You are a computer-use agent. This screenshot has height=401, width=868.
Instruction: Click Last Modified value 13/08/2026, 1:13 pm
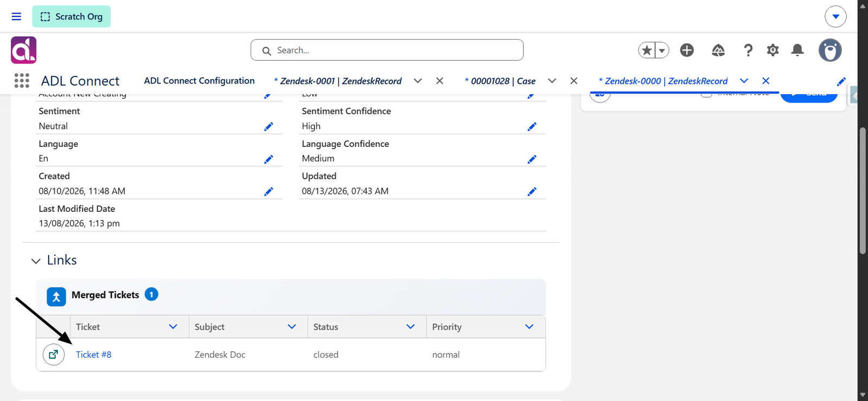[x=79, y=223]
